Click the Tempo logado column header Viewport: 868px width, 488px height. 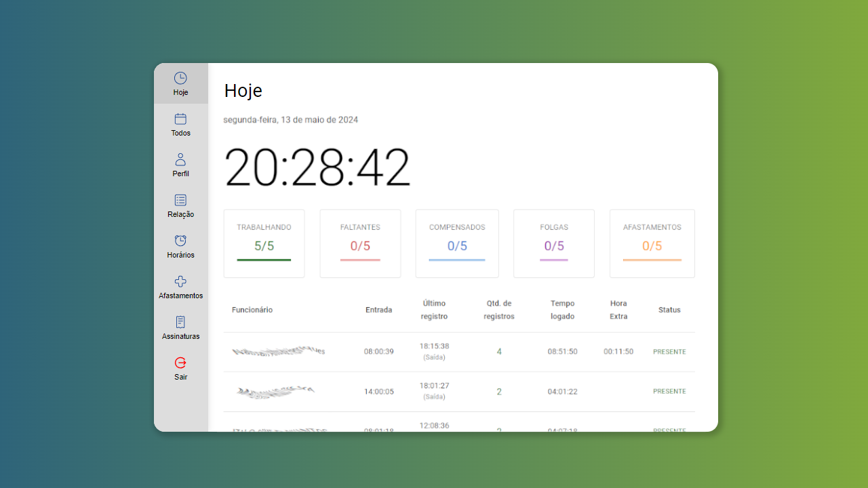click(x=562, y=310)
